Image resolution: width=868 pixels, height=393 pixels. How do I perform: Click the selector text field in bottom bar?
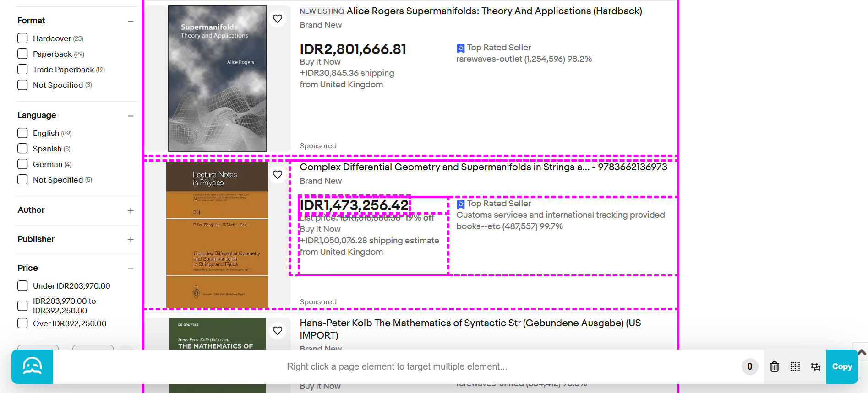(397, 366)
